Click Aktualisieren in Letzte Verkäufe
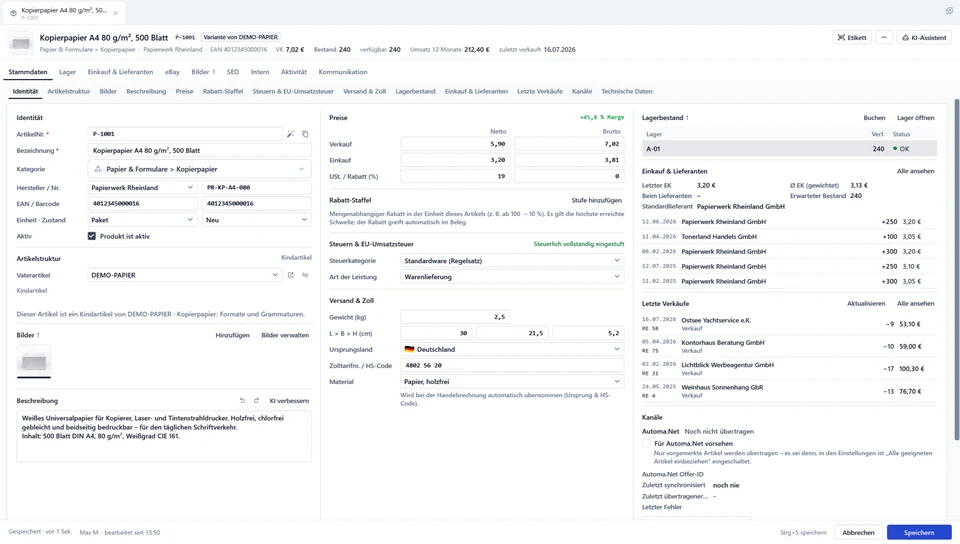The width and height of the screenshot is (960, 544). pyautogui.click(x=866, y=304)
